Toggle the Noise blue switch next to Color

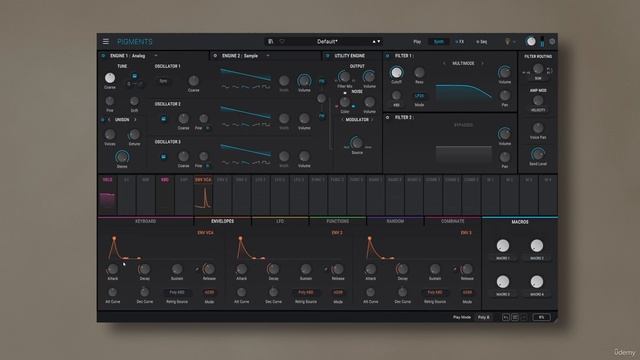tap(353, 107)
